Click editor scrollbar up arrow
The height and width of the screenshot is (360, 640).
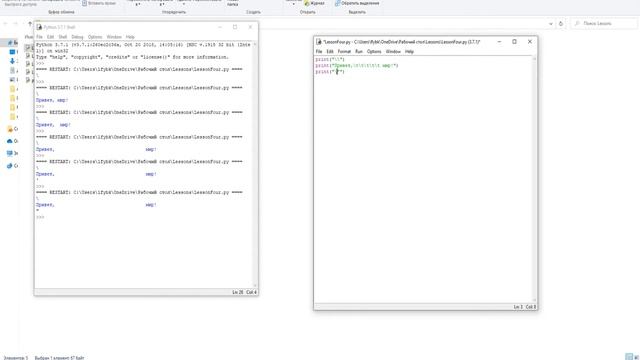tap(534, 59)
